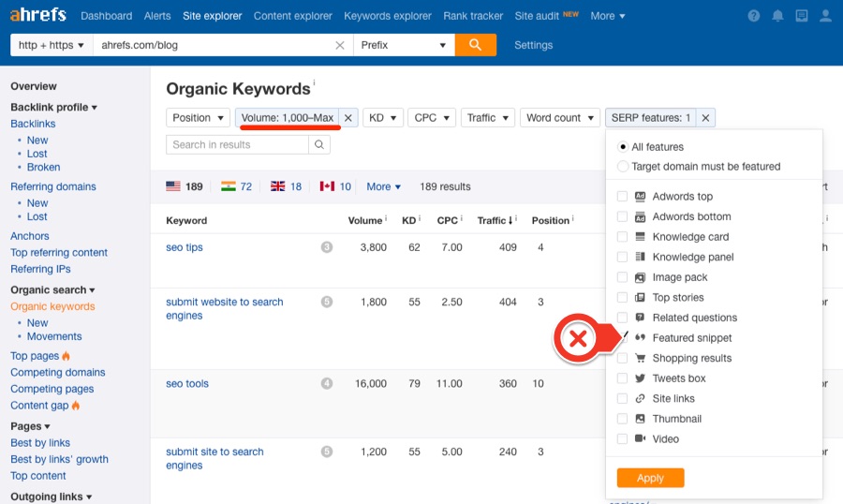The image size is (843, 504).
Task: Remove the SERP features filter
Action: (x=705, y=118)
